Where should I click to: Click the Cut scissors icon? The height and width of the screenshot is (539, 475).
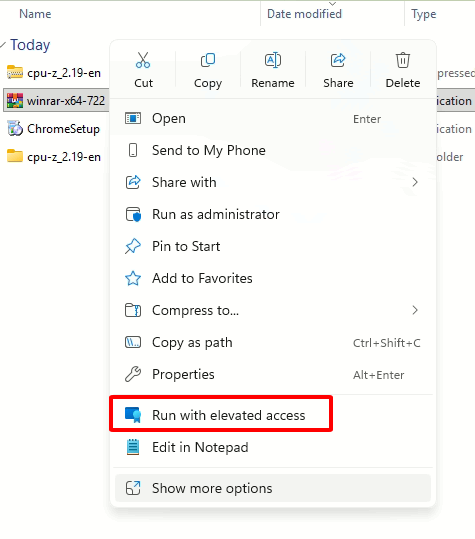coord(143,60)
